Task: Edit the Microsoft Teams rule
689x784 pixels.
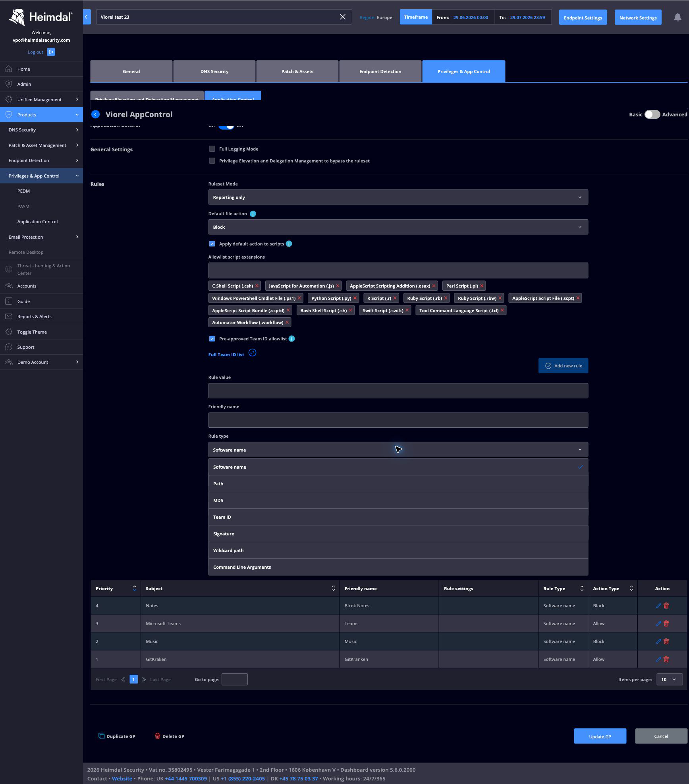Action: pyautogui.click(x=658, y=624)
